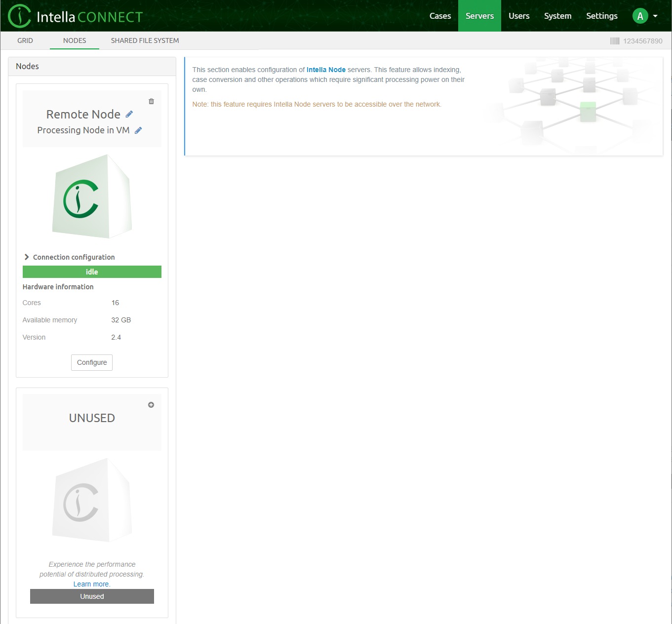This screenshot has height=624, width=672.
Task: Click the barcode icon beside 1234567890
Action: pyautogui.click(x=614, y=41)
